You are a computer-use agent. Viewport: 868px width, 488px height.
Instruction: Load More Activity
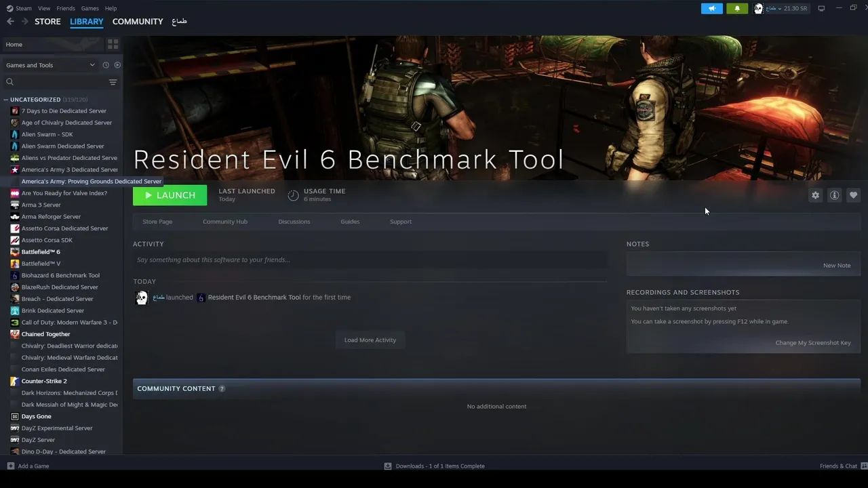click(370, 340)
